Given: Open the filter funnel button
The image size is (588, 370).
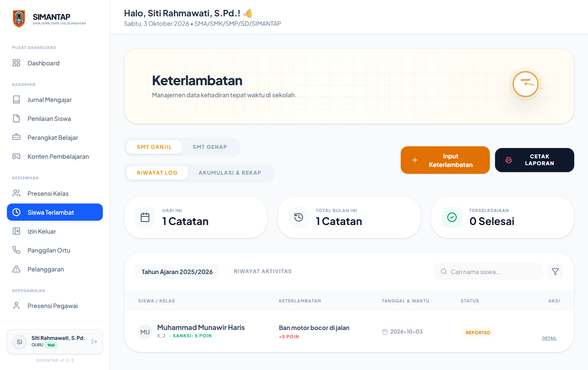Looking at the screenshot, I should [555, 272].
